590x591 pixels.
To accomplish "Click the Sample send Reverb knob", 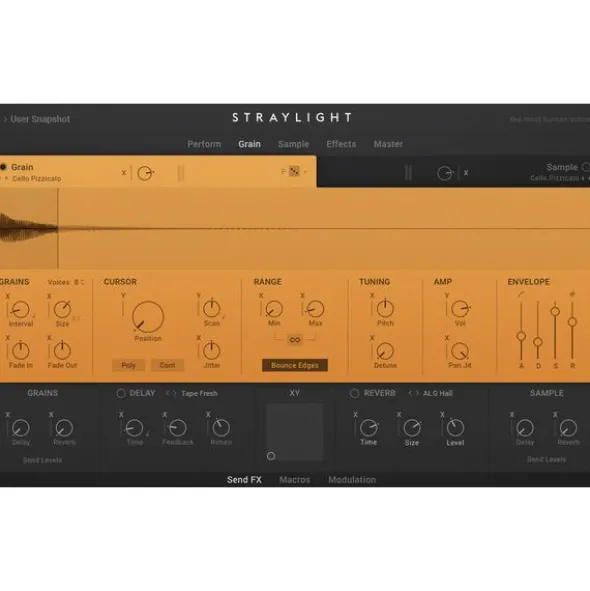I will (568, 428).
